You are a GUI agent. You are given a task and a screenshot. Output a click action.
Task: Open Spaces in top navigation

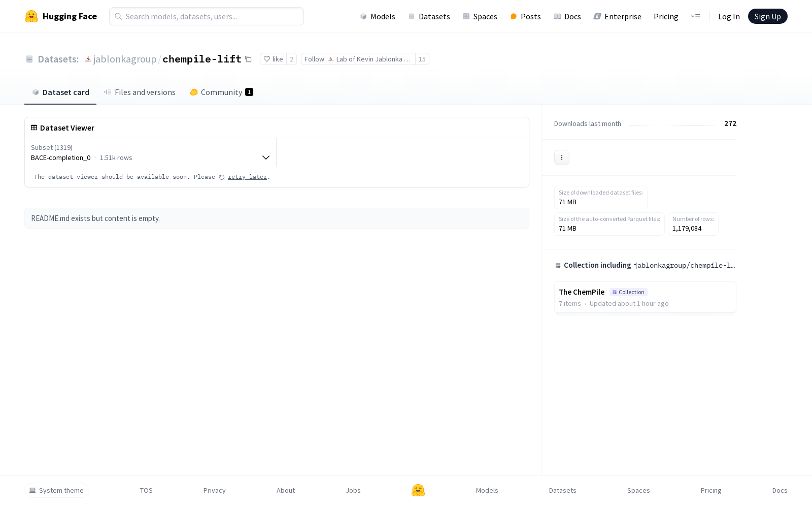click(480, 16)
